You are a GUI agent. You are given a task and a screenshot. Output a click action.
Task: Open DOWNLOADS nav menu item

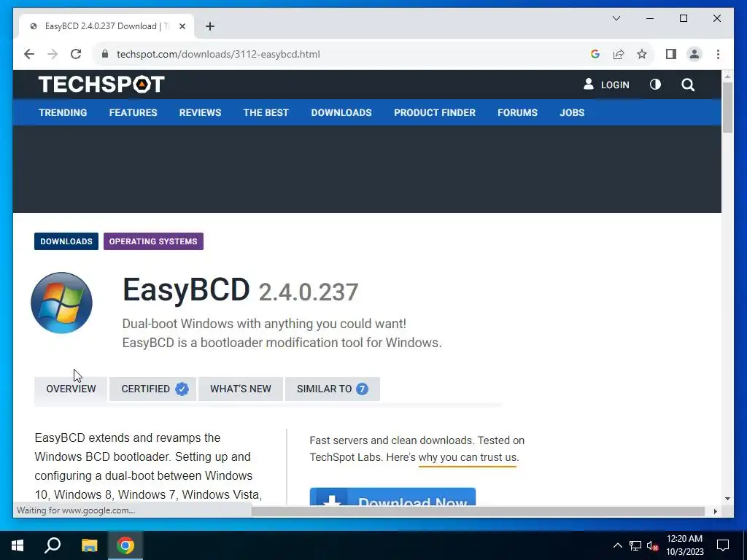pos(341,113)
